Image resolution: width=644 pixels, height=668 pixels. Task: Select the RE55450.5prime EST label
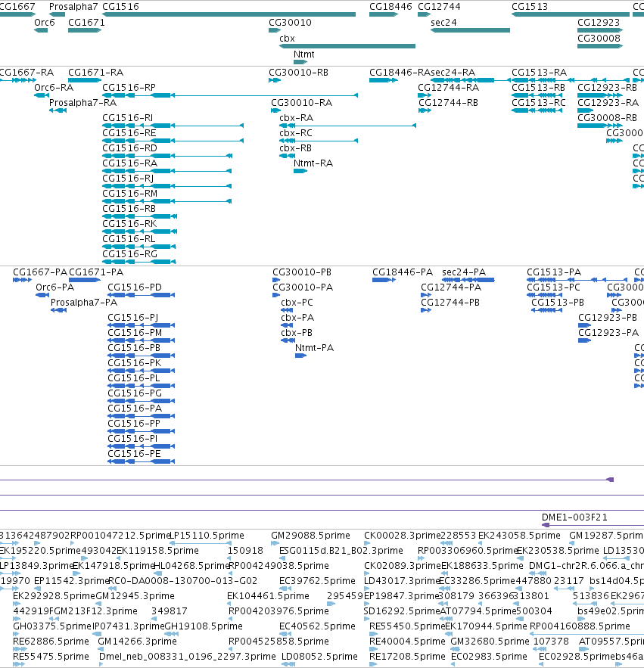407,626
